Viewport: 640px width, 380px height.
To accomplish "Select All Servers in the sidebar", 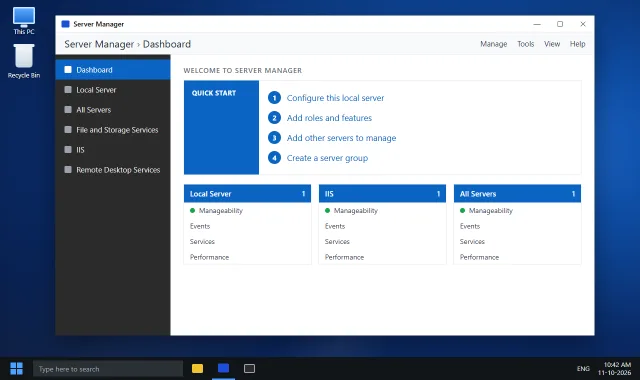I will tap(113, 110).
